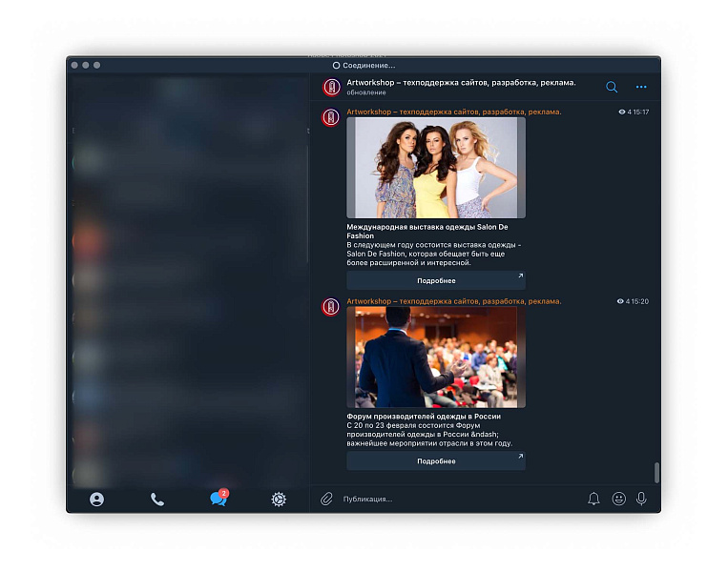Click the orange channel name above the forum post
The image size is (728, 572).
[x=453, y=301]
